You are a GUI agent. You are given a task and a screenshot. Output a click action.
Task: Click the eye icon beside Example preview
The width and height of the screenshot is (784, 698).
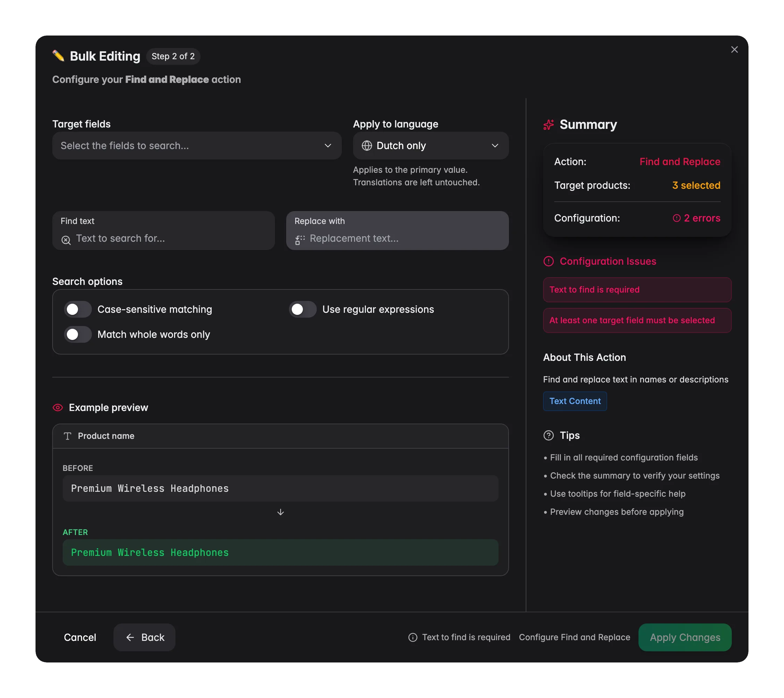tap(57, 408)
